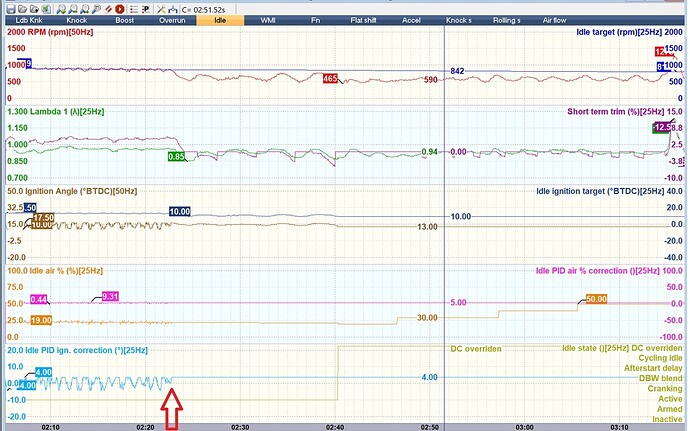The width and height of the screenshot is (690, 431).
Task: Click the Cycling idle state legend
Action: point(660,358)
